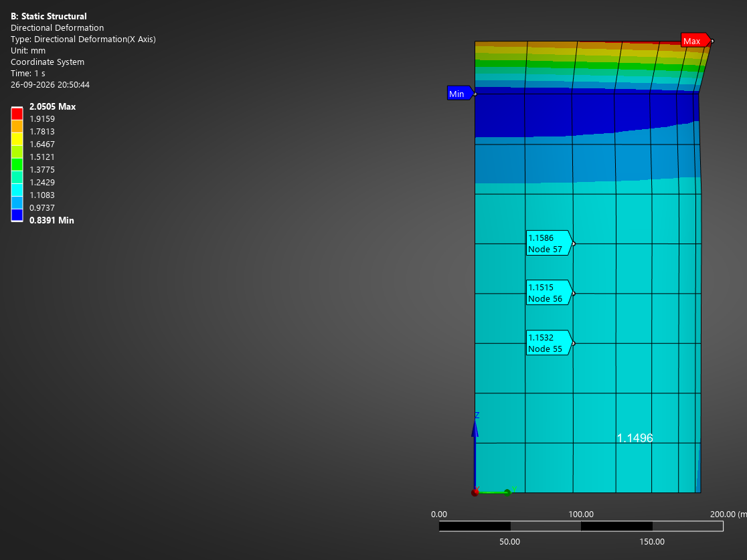Click the dark blue legend band
The image size is (747, 560).
pos(17,215)
